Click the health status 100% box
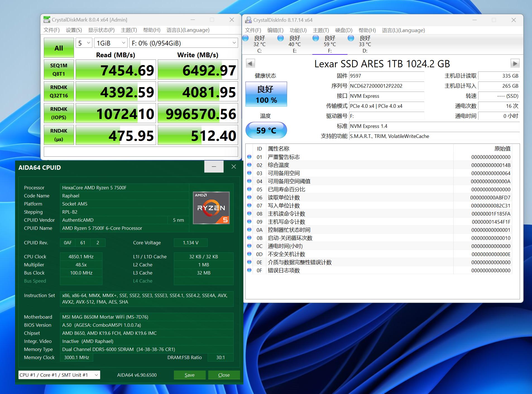 (266, 94)
